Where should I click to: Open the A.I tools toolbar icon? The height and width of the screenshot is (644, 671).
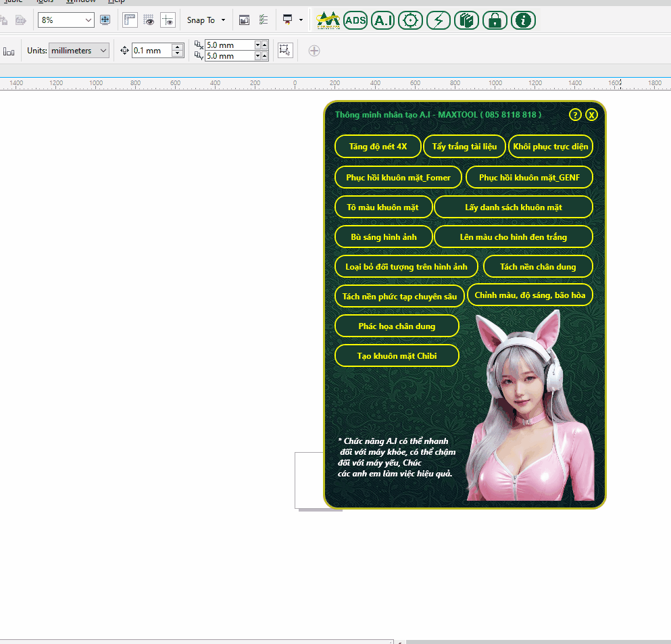pos(383,20)
